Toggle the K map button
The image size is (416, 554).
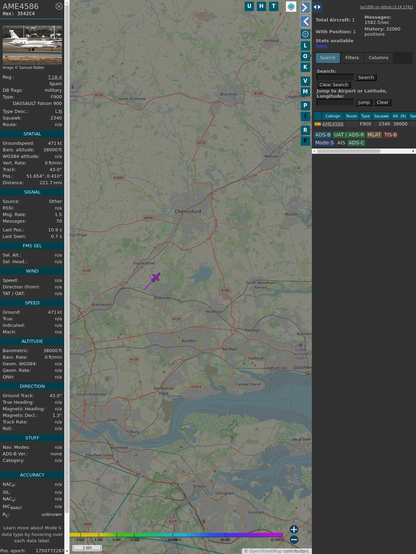coord(305,67)
